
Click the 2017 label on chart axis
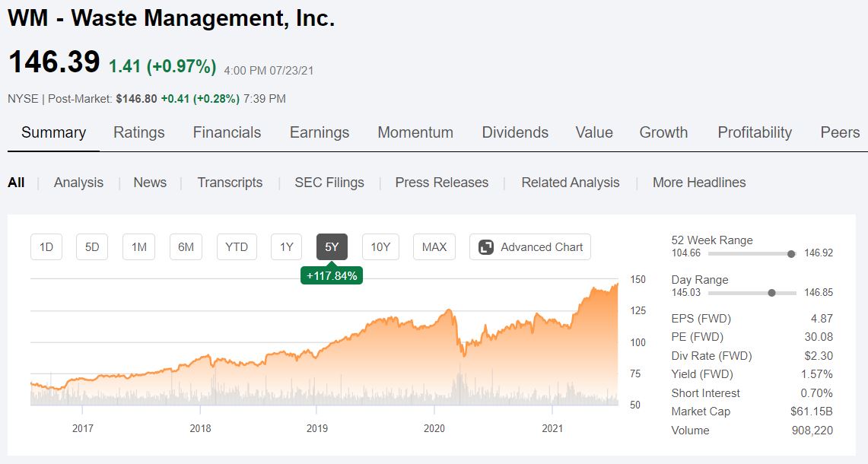tap(82, 428)
